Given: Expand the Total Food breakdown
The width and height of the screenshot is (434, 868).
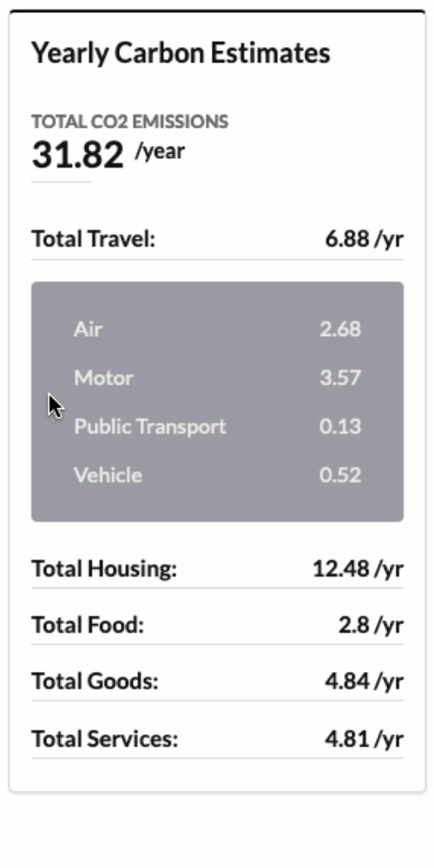Looking at the screenshot, I should [217, 625].
